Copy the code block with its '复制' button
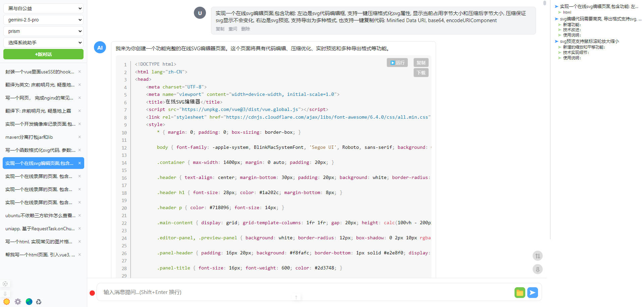This screenshot has width=644, height=307. point(421,63)
